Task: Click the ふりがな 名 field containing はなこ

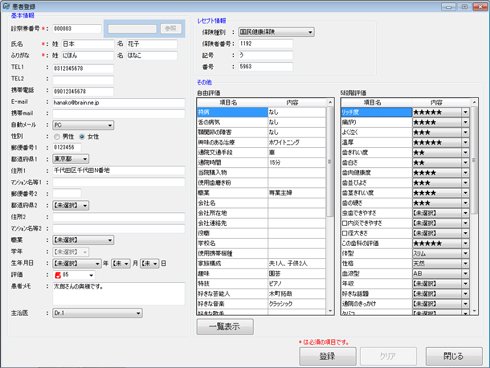Action: coord(152,55)
